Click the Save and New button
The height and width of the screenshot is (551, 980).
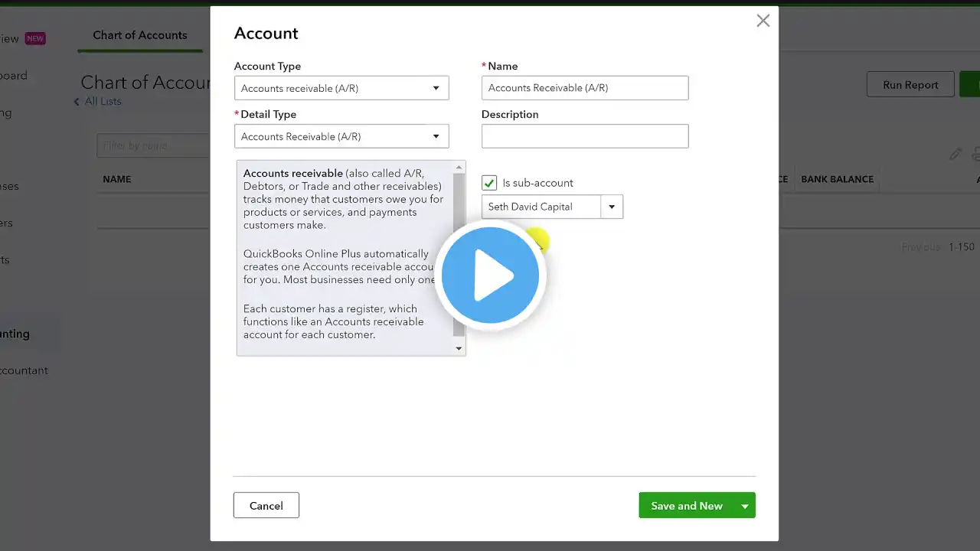pyautogui.click(x=687, y=506)
